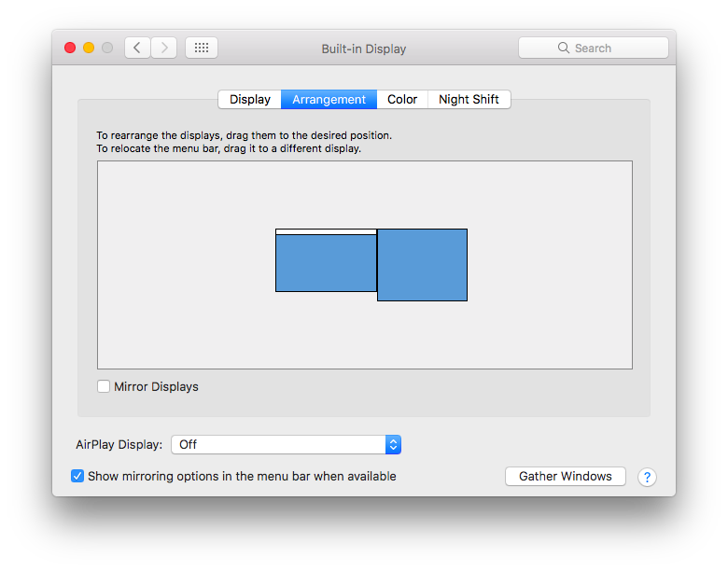Click the 'To rearrange the displays' instruction text
Image resolution: width=728 pixels, height=571 pixels.
pyautogui.click(x=245, y=135)
